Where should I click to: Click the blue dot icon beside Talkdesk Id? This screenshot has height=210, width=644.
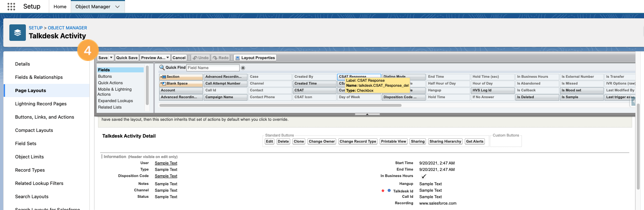389,191
